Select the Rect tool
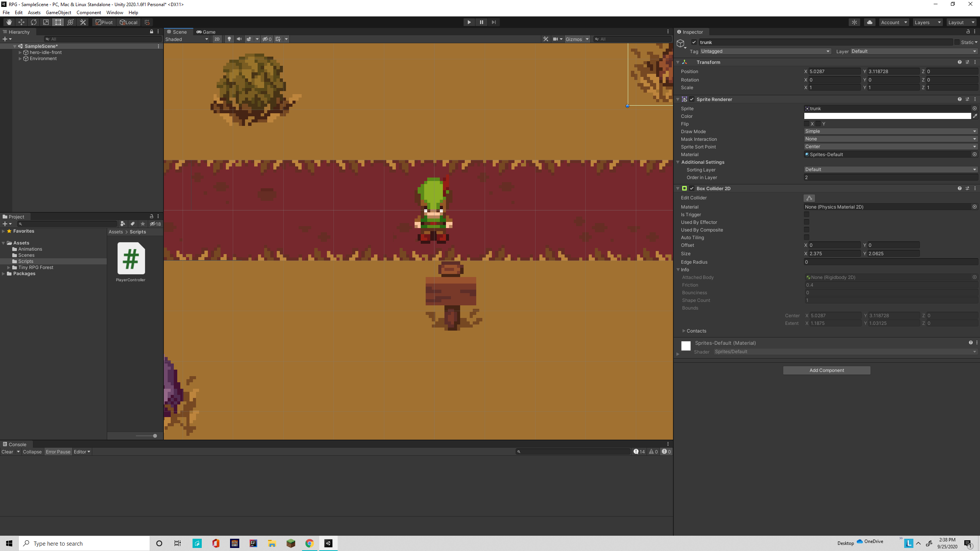This screenshot has width=980, height=551. (58, 22)
